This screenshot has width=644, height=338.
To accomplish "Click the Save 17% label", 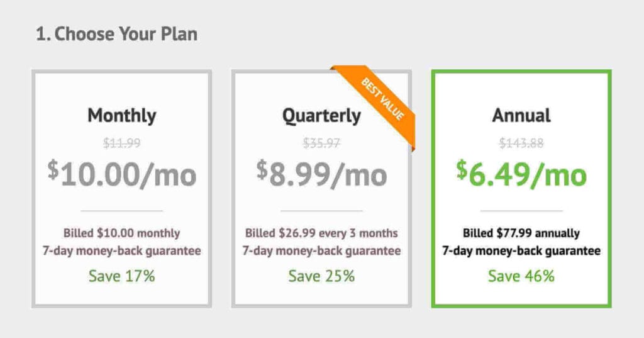I will point(121,276).
